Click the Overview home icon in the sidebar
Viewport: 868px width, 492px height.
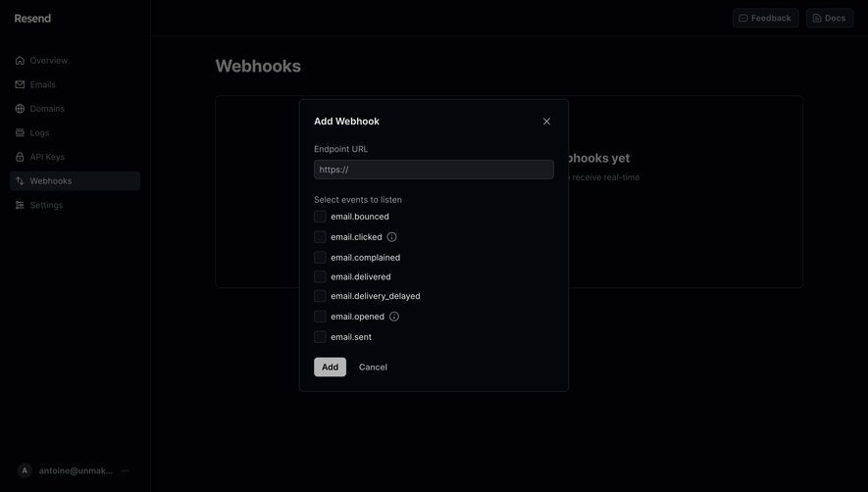pos(20,61)
